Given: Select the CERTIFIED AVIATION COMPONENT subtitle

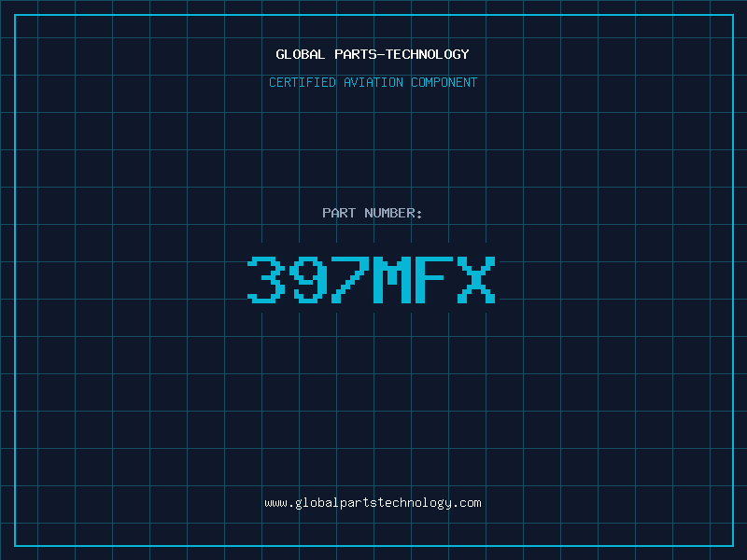Looking at the screenshot, I should coord(373,82).
